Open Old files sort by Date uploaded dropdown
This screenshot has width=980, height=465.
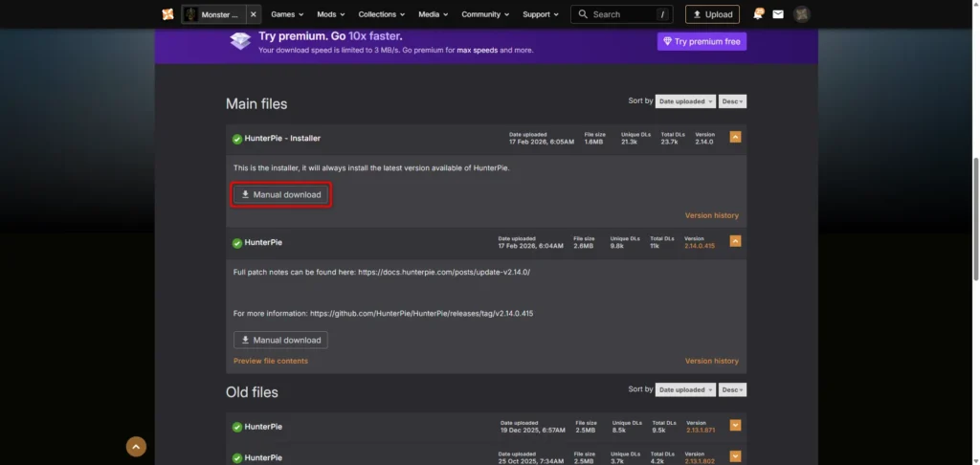(x=685, y=389)
